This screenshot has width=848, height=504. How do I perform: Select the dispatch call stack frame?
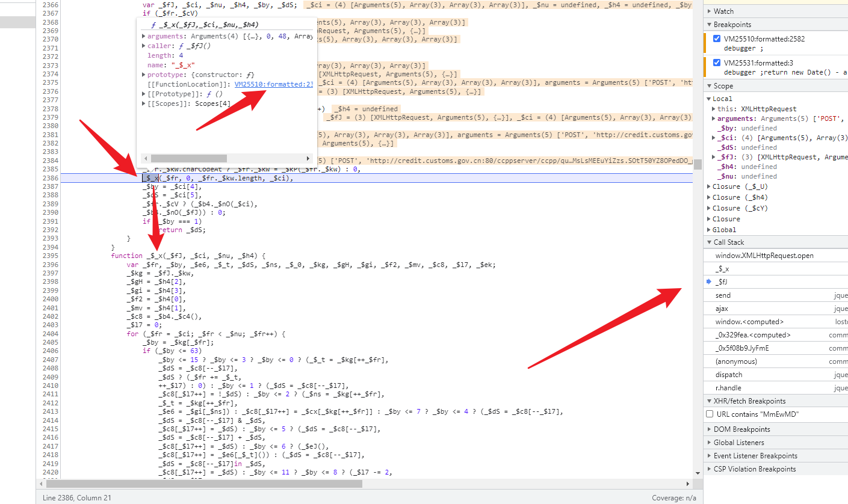[776, 375]
